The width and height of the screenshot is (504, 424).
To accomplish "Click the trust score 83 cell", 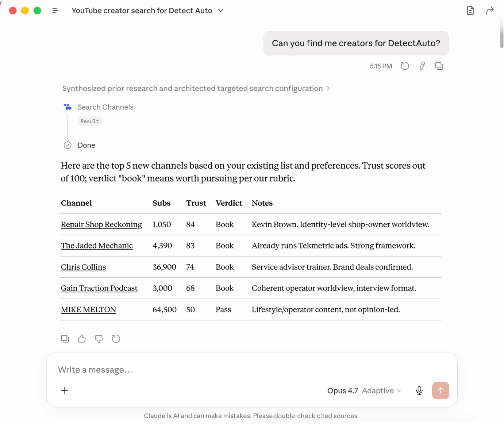I will pyautogui.click(x=191, y=246).
